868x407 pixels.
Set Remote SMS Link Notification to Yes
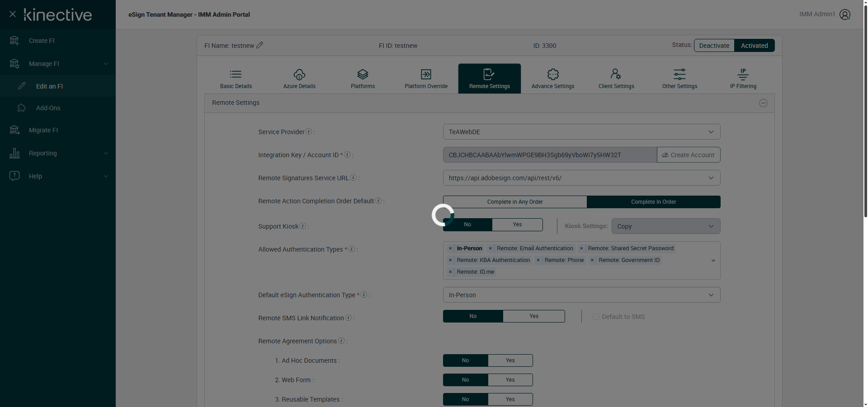pos(534,316)
